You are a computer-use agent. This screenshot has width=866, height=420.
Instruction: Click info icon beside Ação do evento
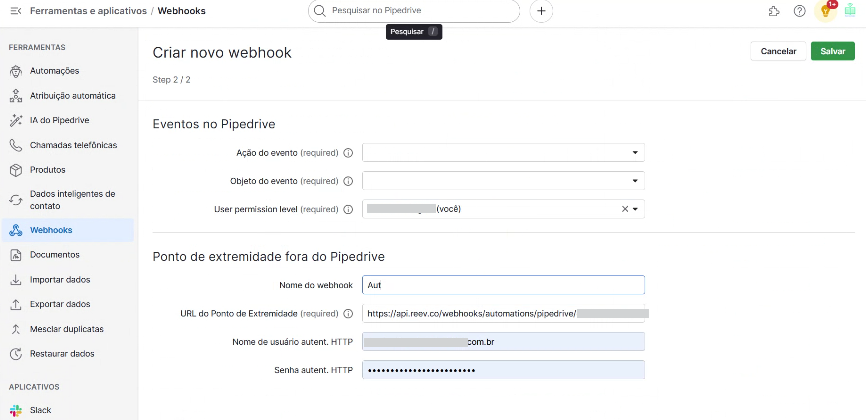tap(348, 153)
